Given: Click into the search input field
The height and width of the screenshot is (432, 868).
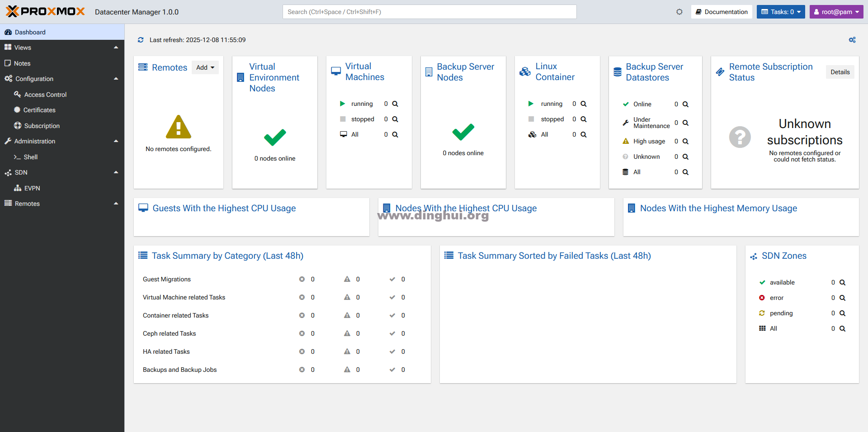Looking at the screenshot, I should click(x=429, y=12).
